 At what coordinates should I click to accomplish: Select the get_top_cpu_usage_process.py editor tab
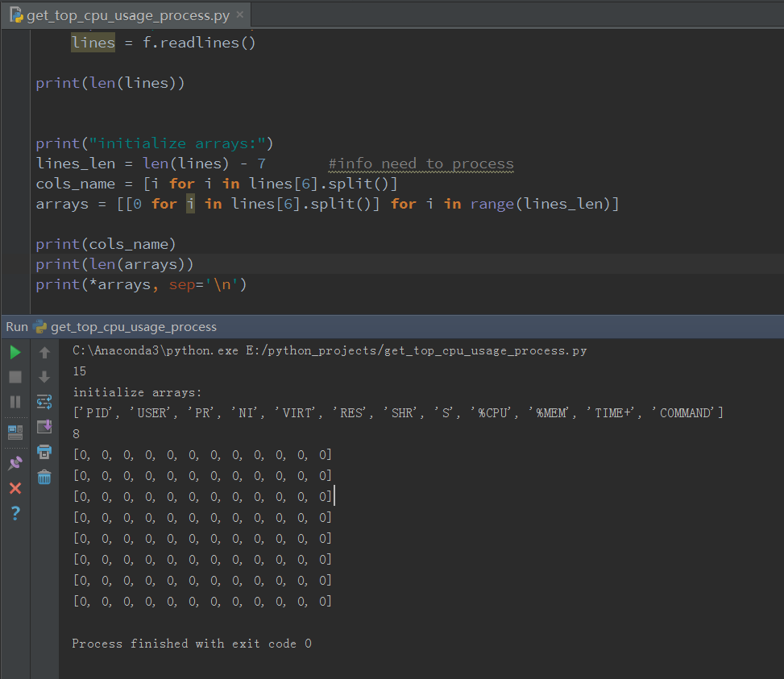pos(127,15)
